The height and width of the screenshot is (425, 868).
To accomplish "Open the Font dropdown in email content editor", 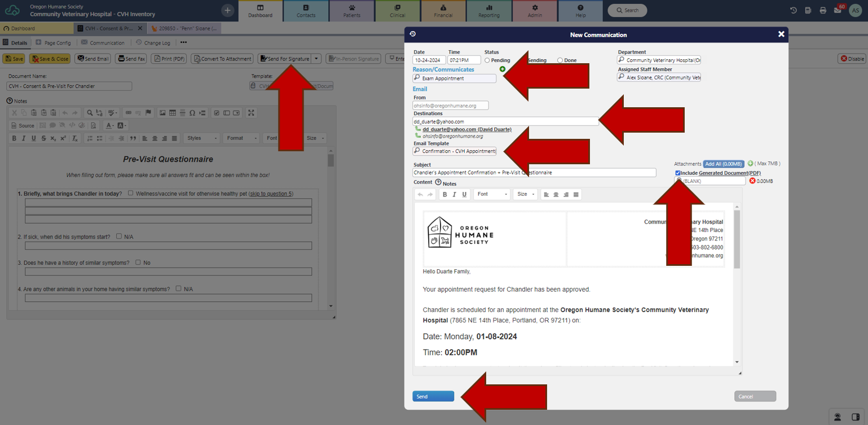I will click(x=492, y=194).
